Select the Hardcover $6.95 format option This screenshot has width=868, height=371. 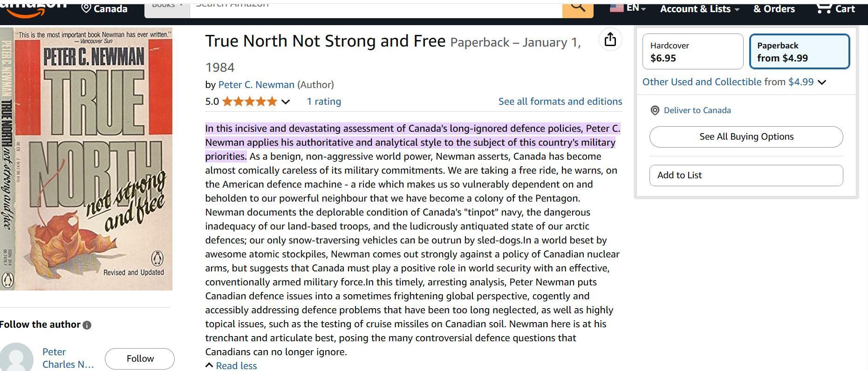[692, 52]
